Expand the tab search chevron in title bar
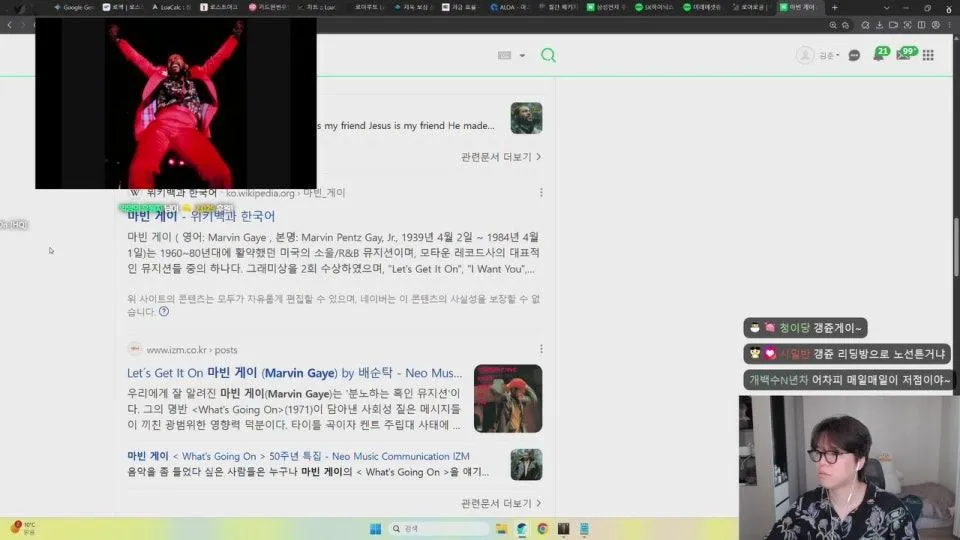Image resolution: width=960 pixels, height=540 pixels. pos(886,8)
